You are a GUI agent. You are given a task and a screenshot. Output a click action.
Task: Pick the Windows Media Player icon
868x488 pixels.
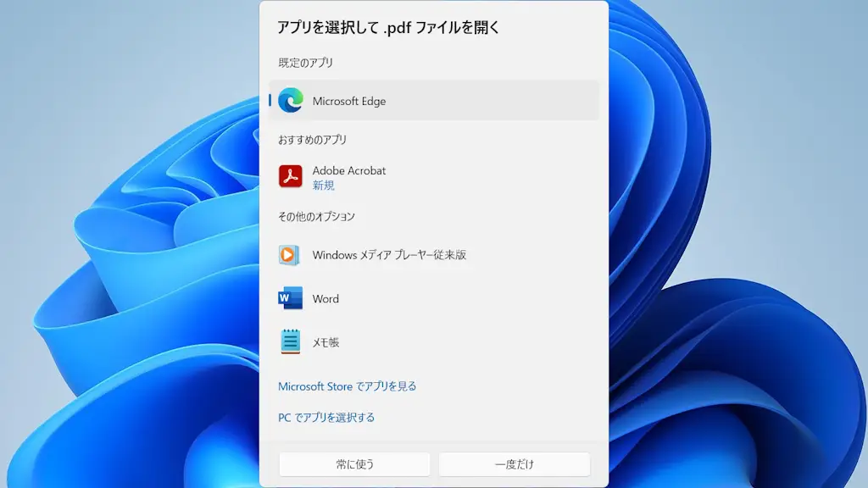tap(290, 255)
